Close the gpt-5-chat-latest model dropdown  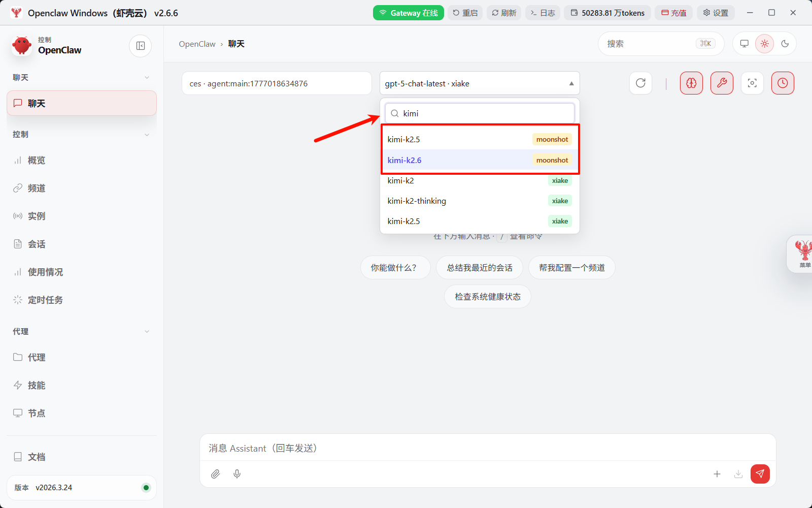point(480,83)
